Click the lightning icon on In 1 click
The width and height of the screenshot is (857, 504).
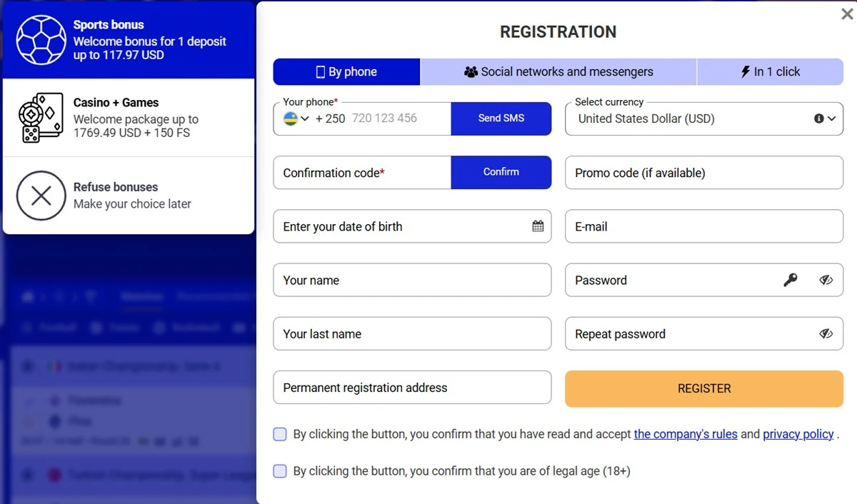[x=746, y=71]
